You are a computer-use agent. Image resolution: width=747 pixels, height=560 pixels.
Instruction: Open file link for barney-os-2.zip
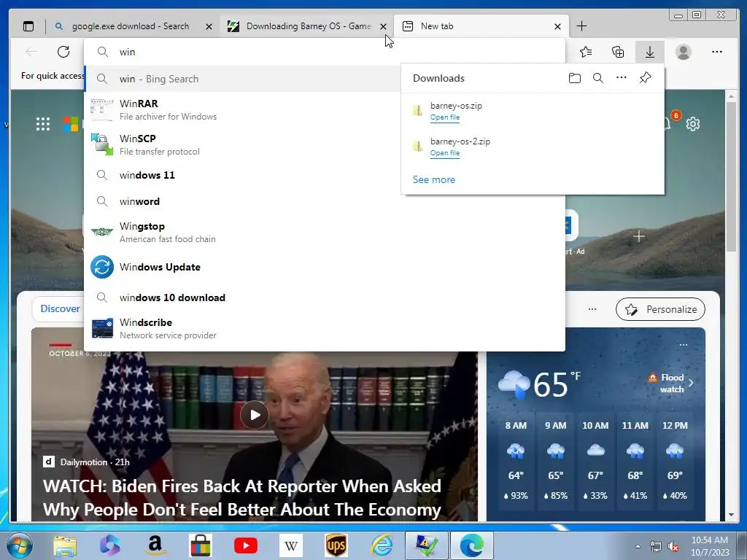pos(445,153)
